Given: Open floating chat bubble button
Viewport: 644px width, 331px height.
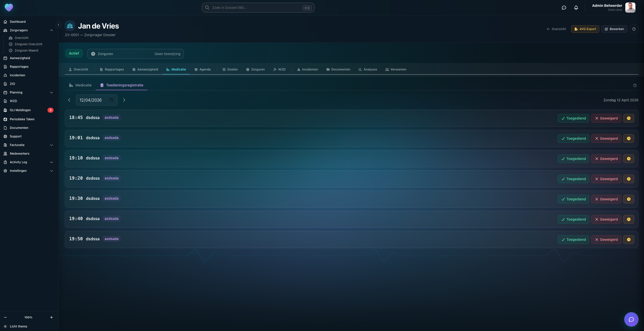Looking at the screenshot, I should pyautogui.click(x=631, y=319).
